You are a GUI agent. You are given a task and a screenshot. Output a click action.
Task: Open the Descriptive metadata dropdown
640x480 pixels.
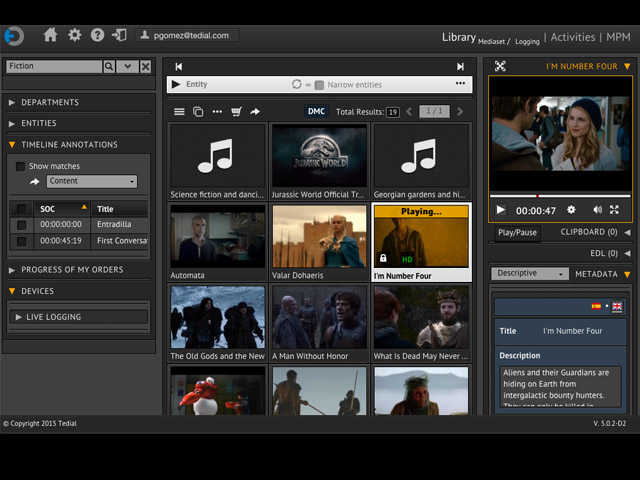click(530, 273)
